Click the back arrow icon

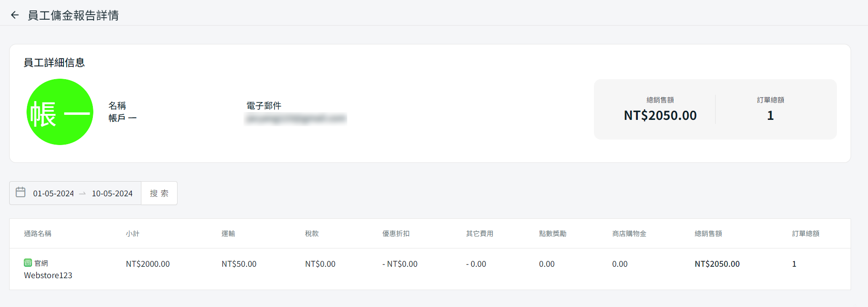[15, 15]
